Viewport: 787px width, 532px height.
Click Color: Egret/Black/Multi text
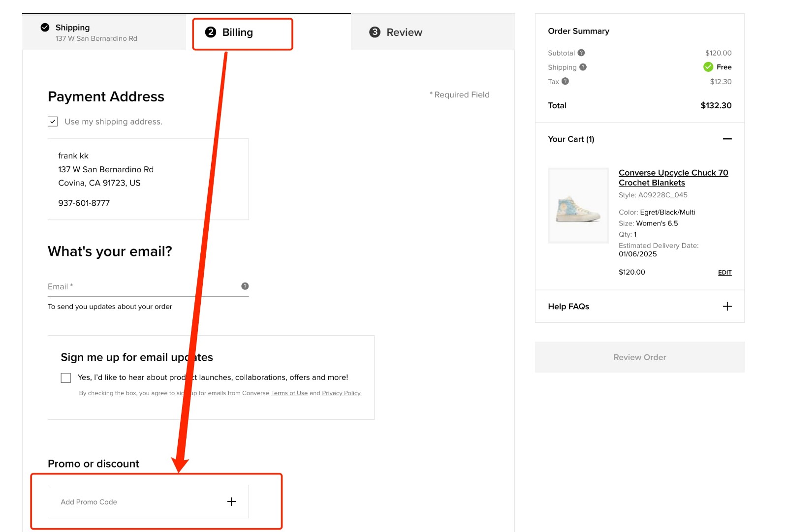coord(657,212)
